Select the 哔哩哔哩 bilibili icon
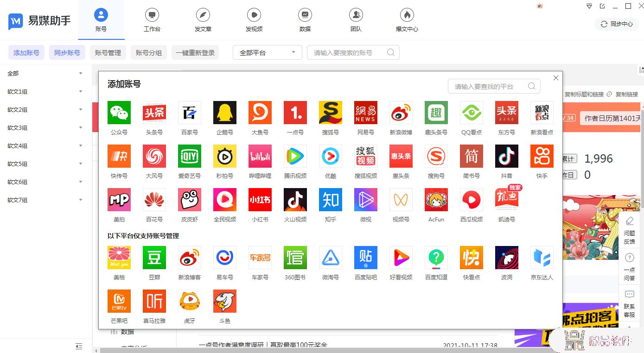This screenshot has height=353, width=644. point(260,156)
